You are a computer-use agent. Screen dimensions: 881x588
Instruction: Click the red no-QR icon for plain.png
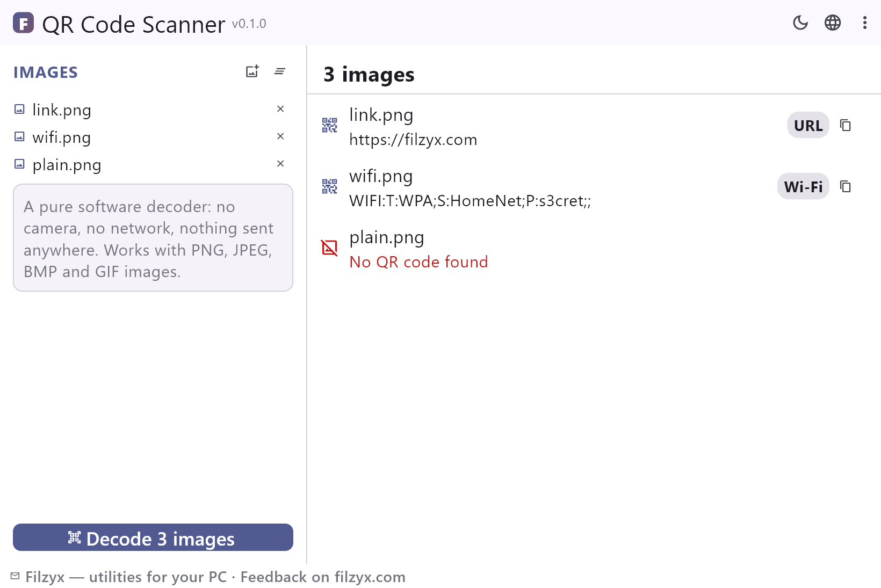point(329,248)
